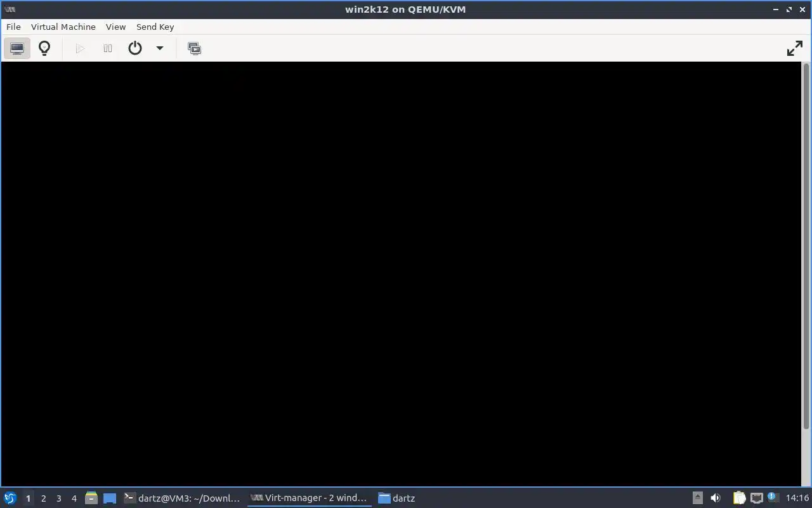Pause the virtual machine
Viewport: 812px width, 508px height.
tap(108, 48)
